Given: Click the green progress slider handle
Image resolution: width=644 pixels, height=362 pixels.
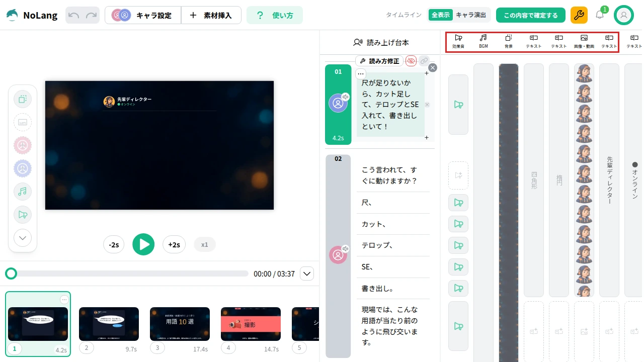Looking at the screenshot, I should pyautogui.click(x=11, y=274).
